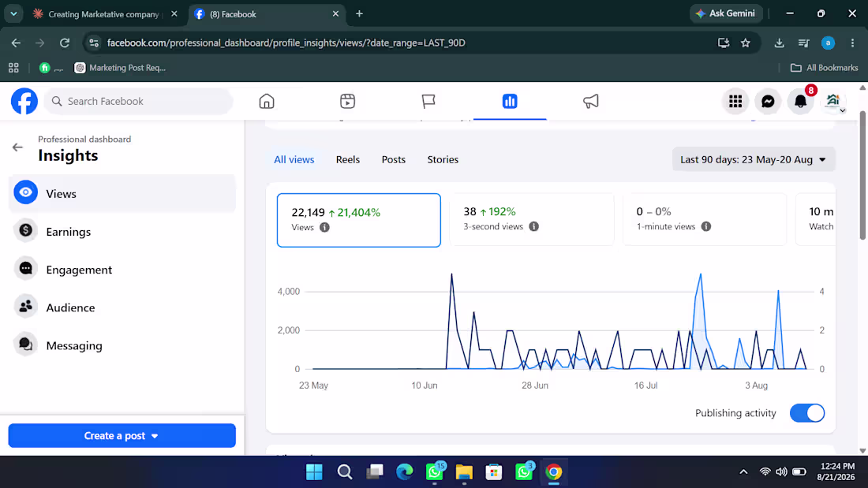Turn off the Publishing activity toggle
Viewport: 868px width, 488px height.
pyautogui.click(x=807, y=413)
